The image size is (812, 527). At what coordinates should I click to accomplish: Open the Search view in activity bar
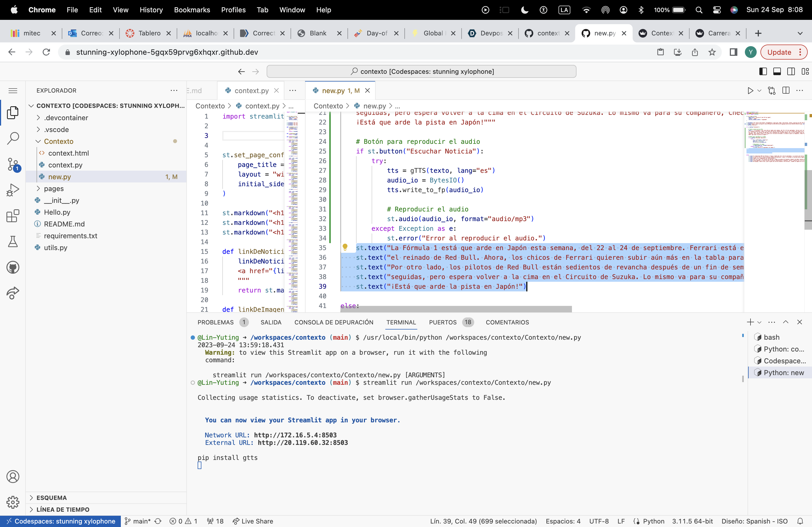(13, 138)
